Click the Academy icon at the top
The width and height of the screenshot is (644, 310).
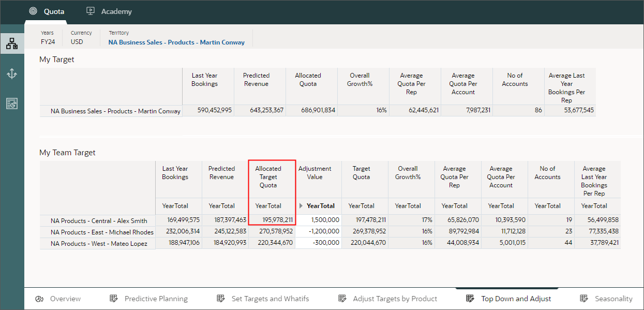[90, 11]
